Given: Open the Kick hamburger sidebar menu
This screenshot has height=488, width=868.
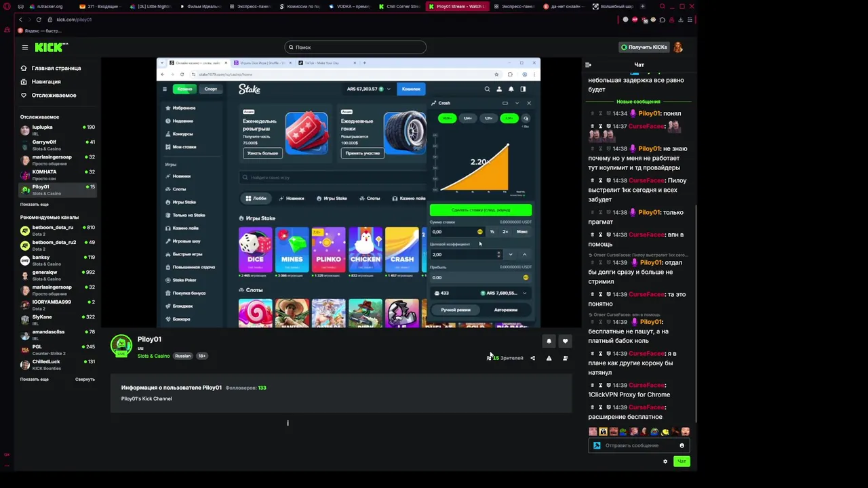Looking at the screenshot, I should [24, 47].
